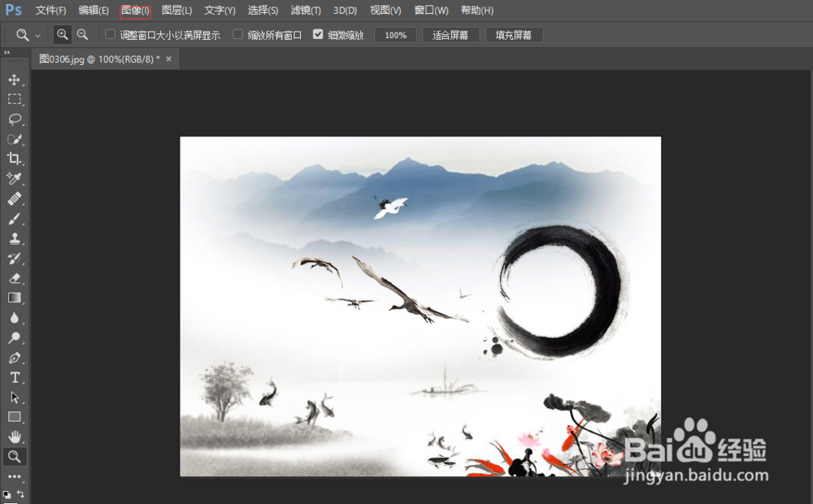The height and width of the screenshot is (504, 813).
Task: Open the 图像(I) menu
Action: 135,11
